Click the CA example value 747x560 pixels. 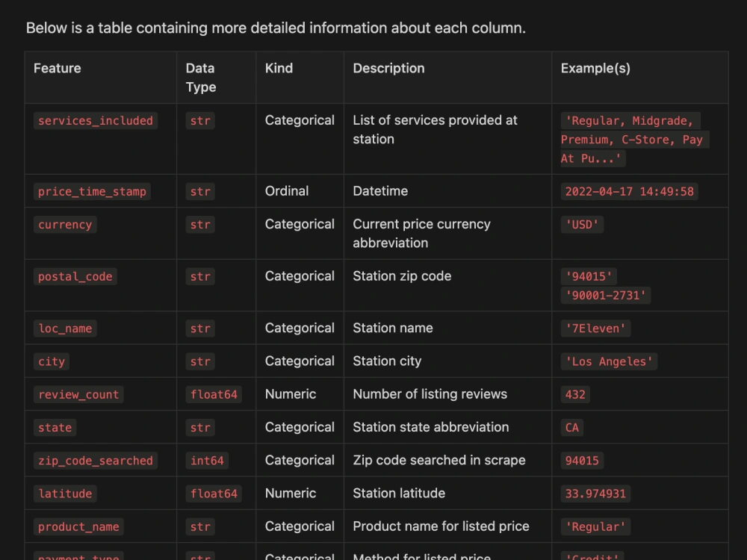[x=571, y=427]
